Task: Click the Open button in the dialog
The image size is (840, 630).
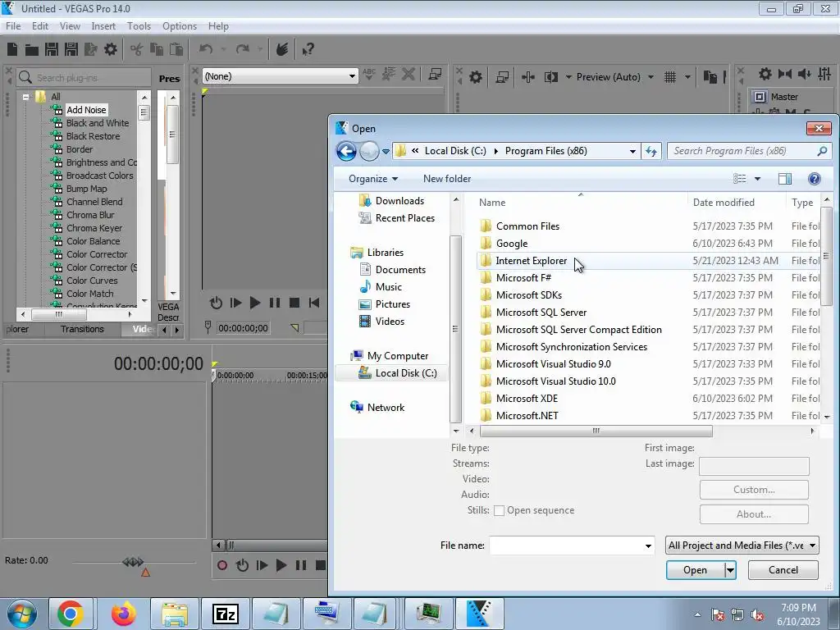Action: tap(696, 571)
